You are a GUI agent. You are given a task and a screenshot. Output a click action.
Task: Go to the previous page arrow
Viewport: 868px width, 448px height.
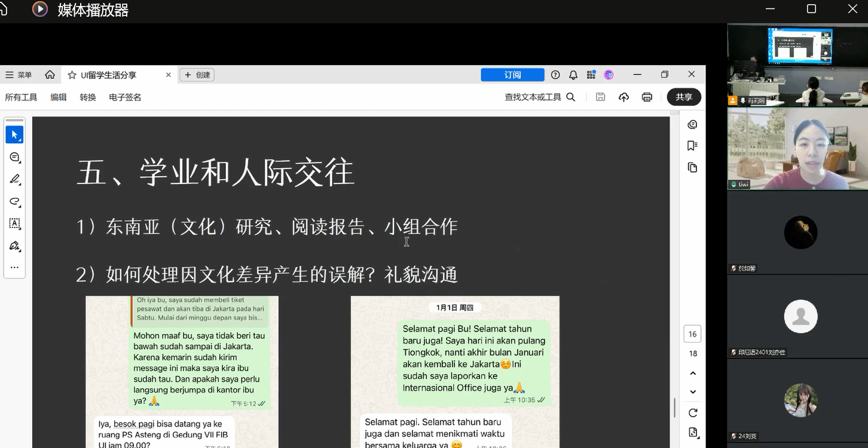coord(693,373)
